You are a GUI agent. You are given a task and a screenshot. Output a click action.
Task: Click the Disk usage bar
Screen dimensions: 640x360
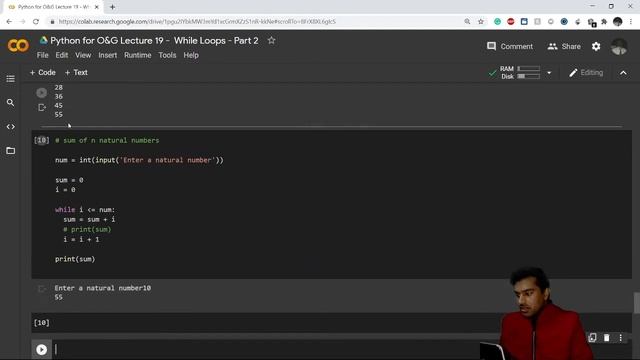pos(529,76)
